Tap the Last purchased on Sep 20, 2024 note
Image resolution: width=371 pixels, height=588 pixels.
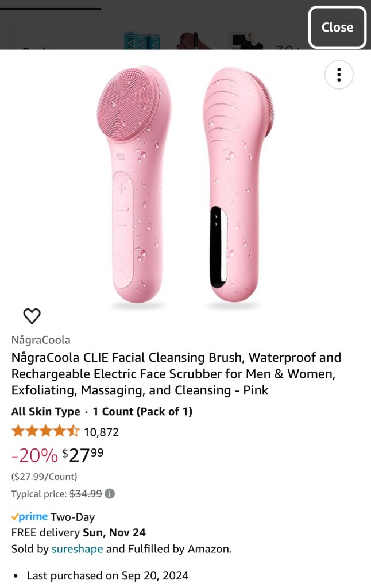[x=107, y=575]
